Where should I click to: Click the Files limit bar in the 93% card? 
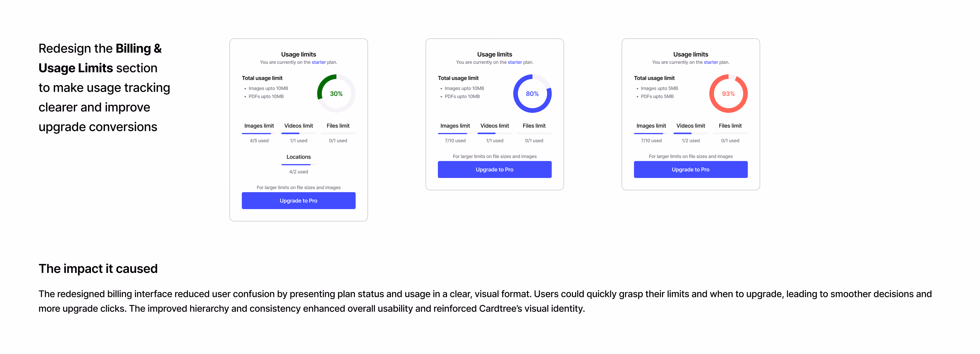pyautogui.click(x=730, y=133)
